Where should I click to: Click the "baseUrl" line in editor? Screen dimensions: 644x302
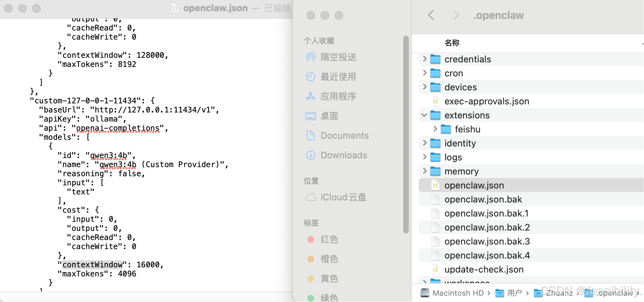[129, 110]
